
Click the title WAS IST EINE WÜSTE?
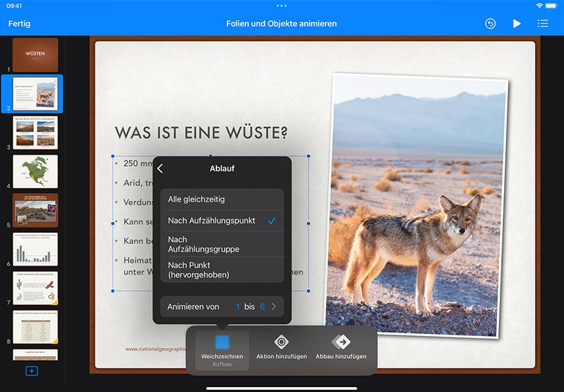pyautogui.click(x=201, y=133)
